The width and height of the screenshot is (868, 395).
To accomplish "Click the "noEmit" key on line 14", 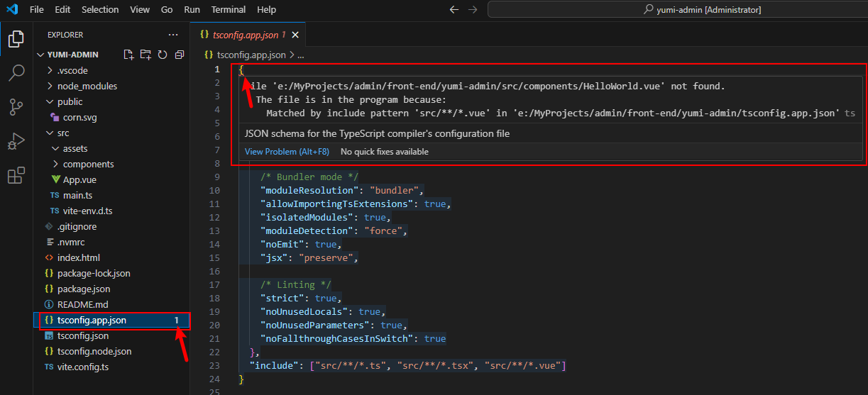I will [x=282, y=244].
